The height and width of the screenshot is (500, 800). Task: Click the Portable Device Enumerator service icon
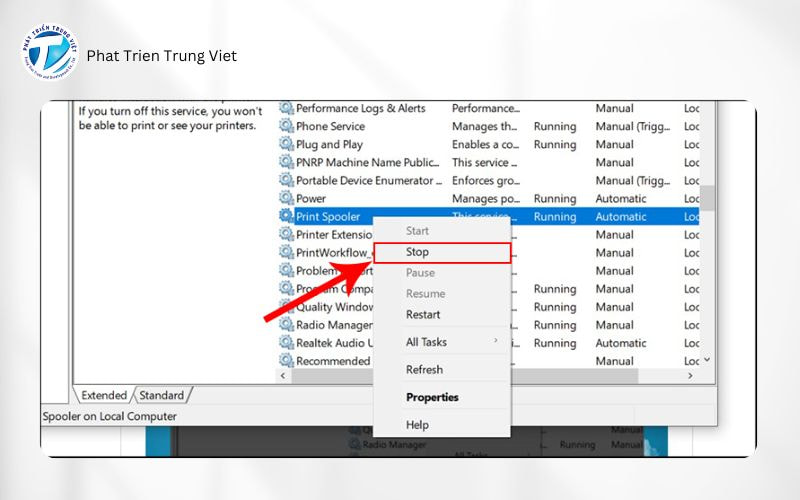(287, 180)
